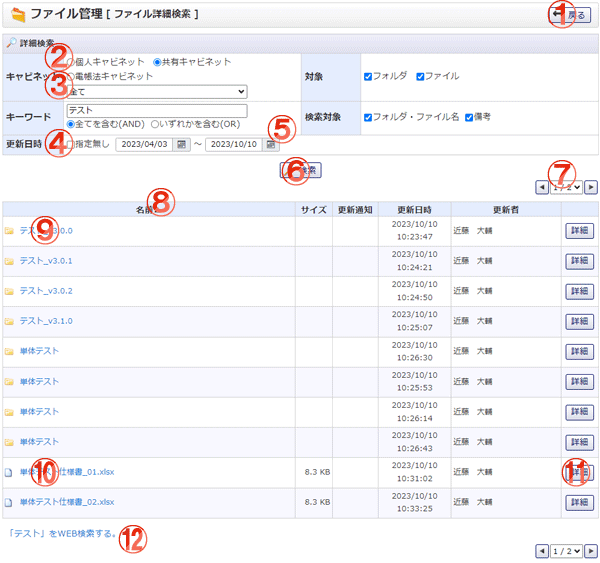The width and height of the screenshot is (600, 563).
Task: Toggle the ファイル target checkbox
Action: (x=420, y=77)
